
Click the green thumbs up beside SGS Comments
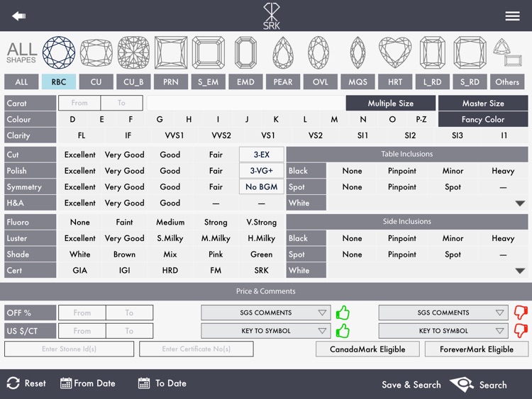coord(343,313)
